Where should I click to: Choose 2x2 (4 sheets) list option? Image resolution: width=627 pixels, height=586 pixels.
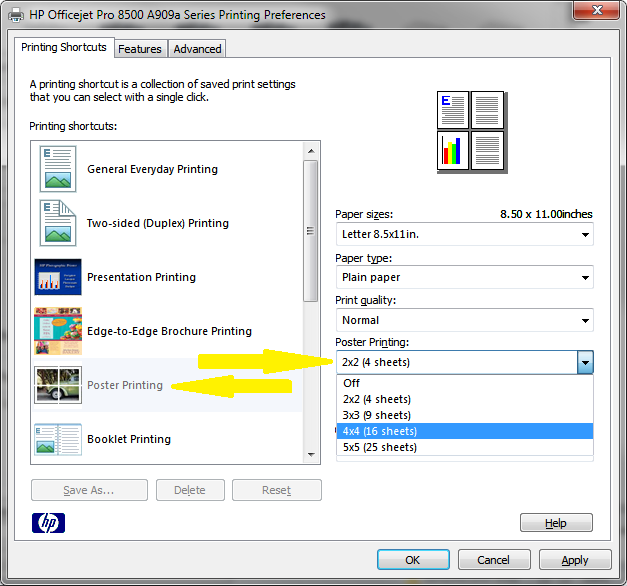(465, 399)
